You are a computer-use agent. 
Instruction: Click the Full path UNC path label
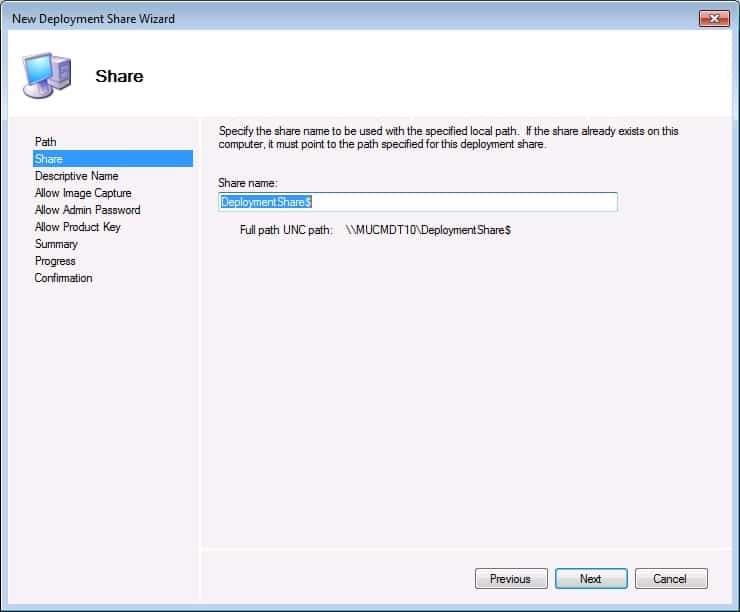pyautogui.click(x=286, y=230)
